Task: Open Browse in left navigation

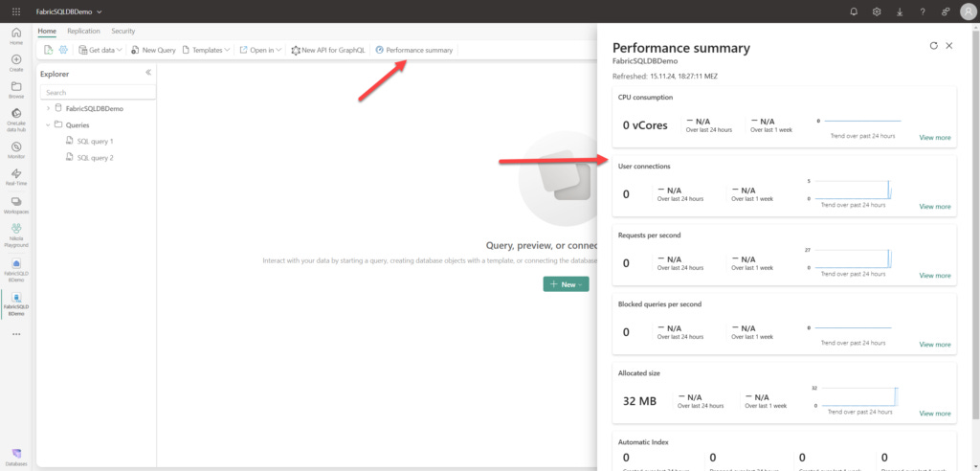Action: (16, 91)
